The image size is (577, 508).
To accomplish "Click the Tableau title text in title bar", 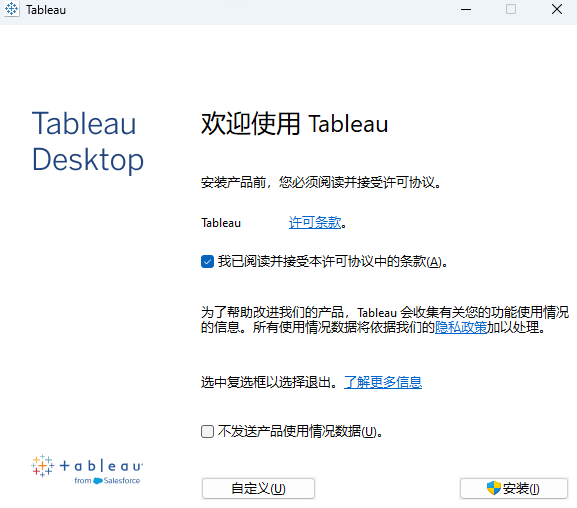I will click(x=46, y=10).
